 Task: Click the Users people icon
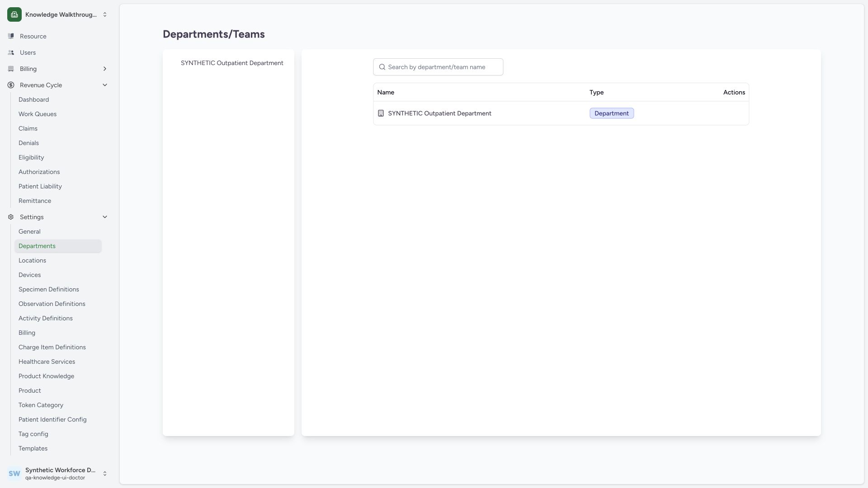[11, 52]
